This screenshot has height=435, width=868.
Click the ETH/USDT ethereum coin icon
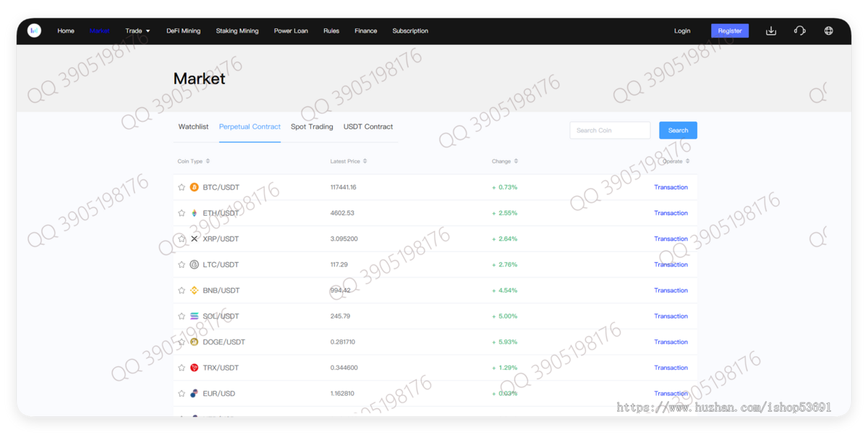pyautogui.click(x=194, y=213)
